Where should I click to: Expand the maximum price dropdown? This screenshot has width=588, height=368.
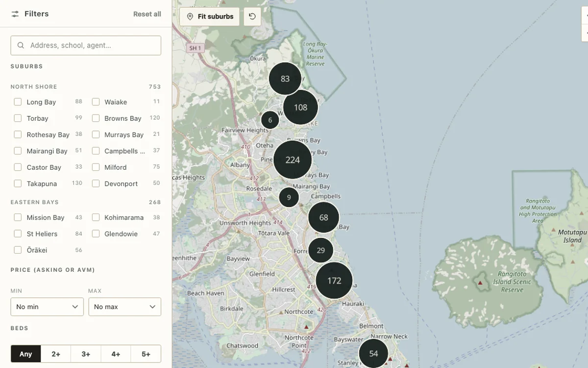click(x=124, y=307)
